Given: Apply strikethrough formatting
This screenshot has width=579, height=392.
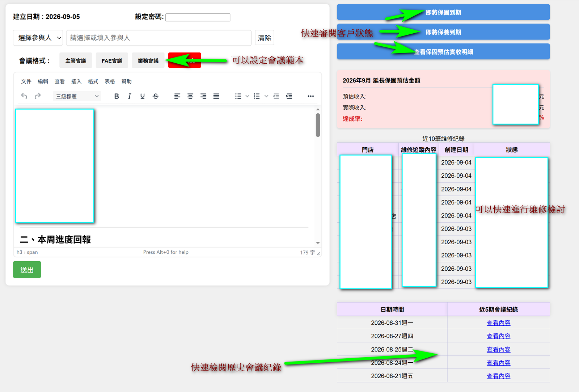Looking at the screenshot, I should pyautogui.click(x=156, y=96).
